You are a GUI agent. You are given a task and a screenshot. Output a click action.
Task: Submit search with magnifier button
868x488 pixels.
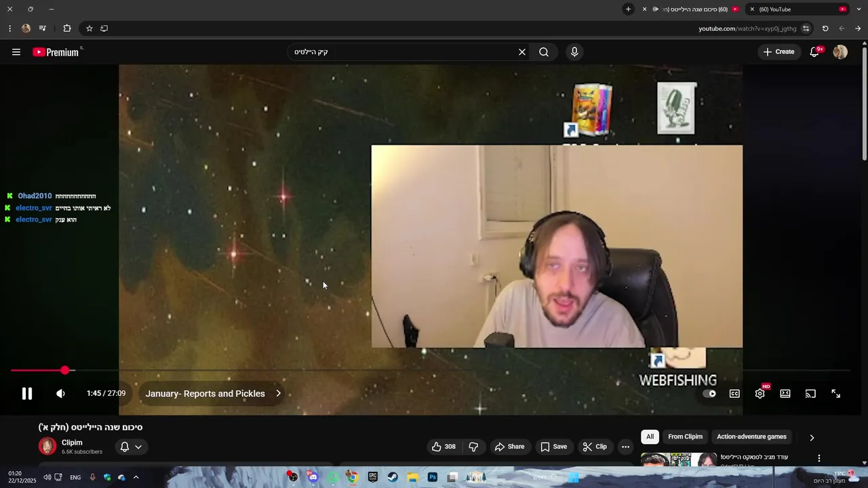(x=544, y=52)
